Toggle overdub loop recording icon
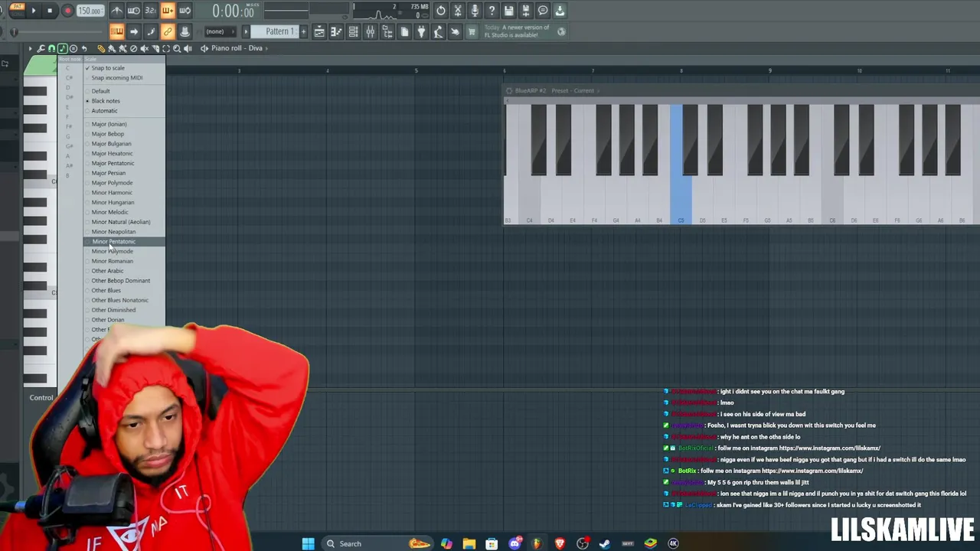 pos(168,11)
